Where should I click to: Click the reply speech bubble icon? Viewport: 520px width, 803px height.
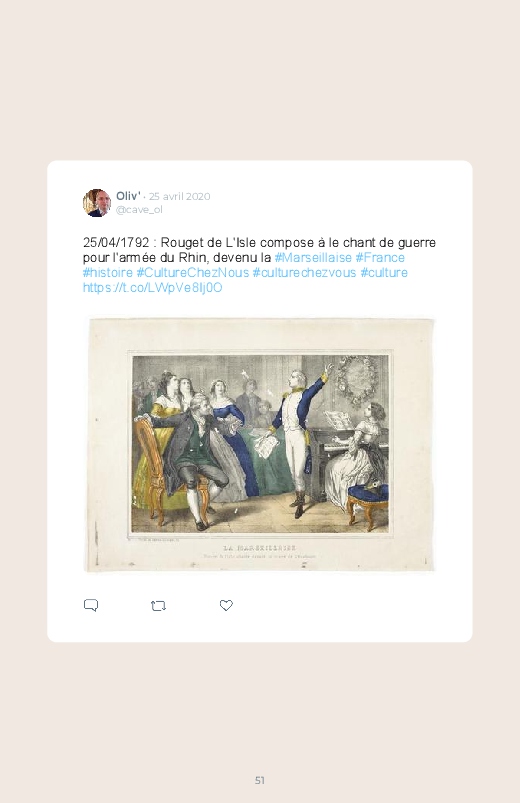coord(91,605)
